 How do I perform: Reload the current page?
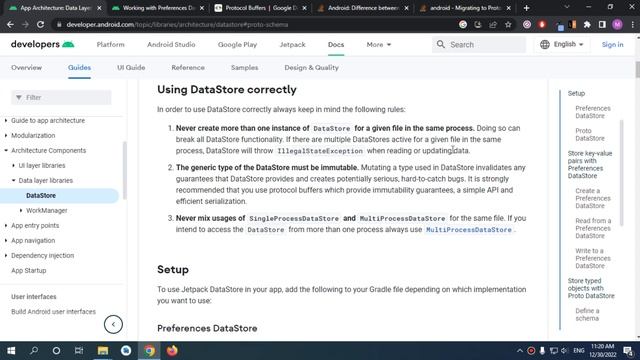point(40,24)
